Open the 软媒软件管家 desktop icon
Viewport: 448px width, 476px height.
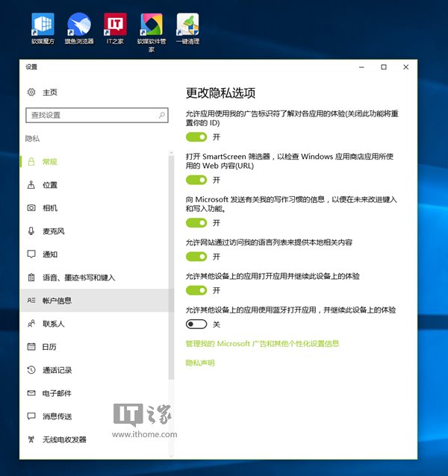tap(152, 32)
